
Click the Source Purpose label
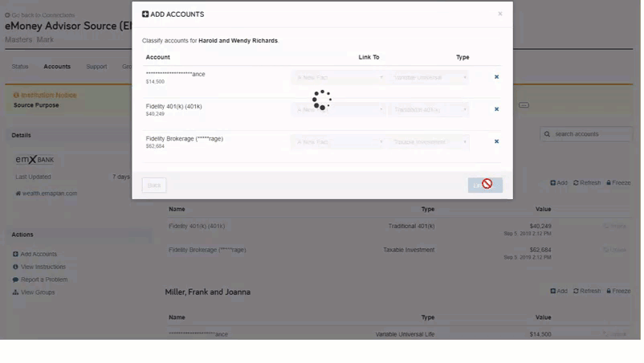pyautogui.click(x=36, y=105)
